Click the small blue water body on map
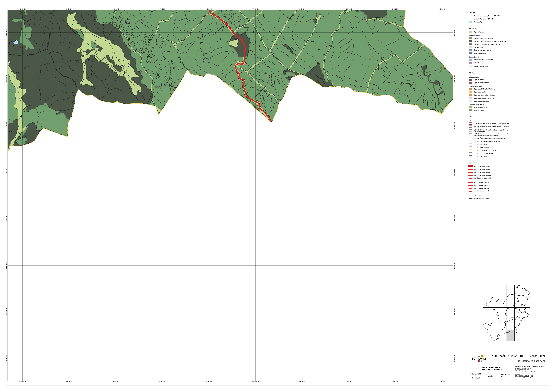The image size is (554, 392). coord(16,42)
